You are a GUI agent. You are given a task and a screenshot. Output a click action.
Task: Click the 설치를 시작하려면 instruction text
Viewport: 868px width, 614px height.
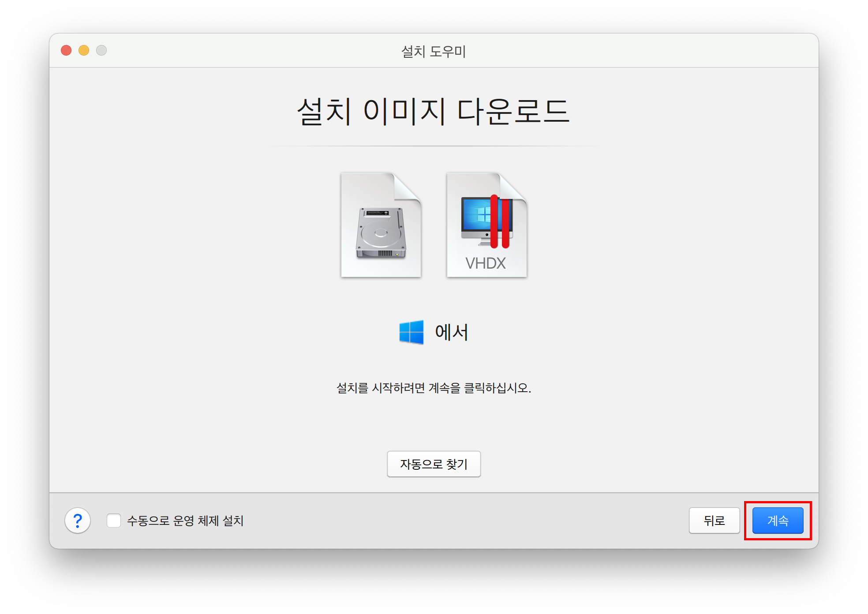pos(434,388)
